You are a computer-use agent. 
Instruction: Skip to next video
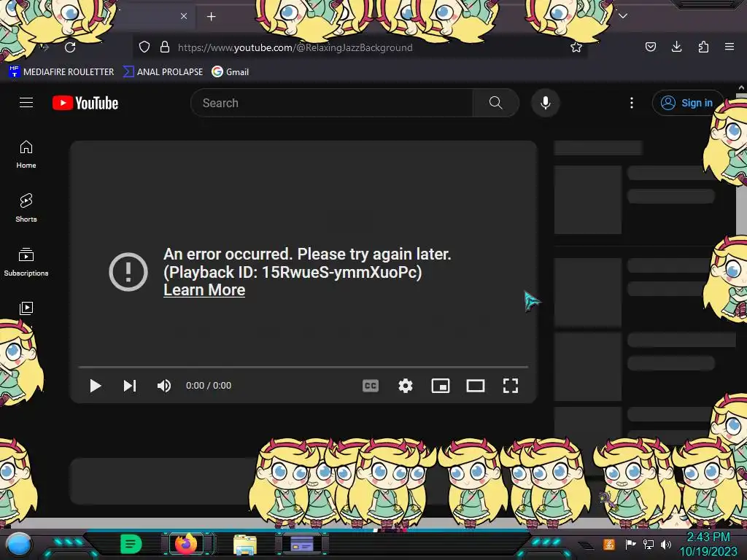[x=130, y=386]
